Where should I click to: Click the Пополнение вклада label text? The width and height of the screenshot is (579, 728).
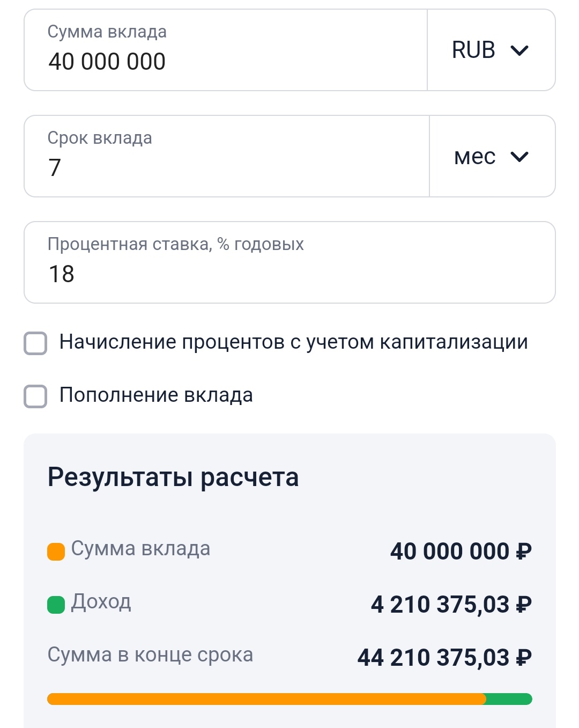156,395
